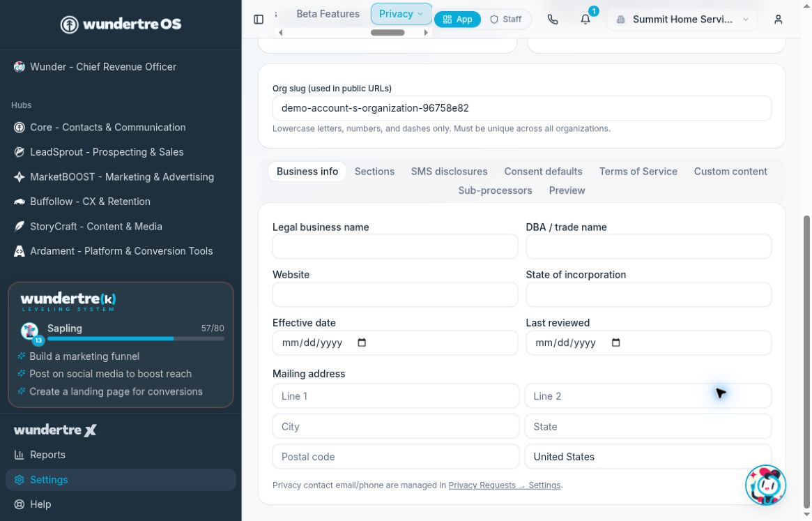The image size is (812, 521).
Task: Click the Buffollow hub icon
Action: point(19,202)
